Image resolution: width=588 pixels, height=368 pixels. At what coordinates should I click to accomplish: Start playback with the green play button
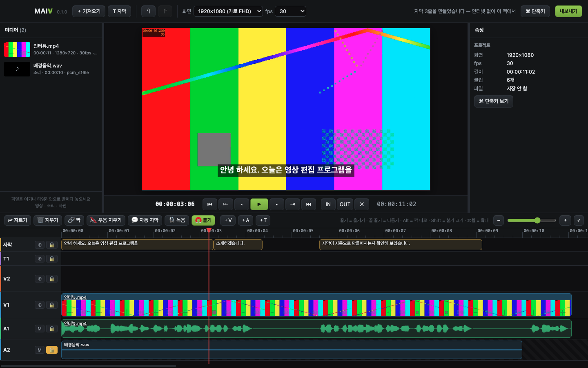[259, 204]
